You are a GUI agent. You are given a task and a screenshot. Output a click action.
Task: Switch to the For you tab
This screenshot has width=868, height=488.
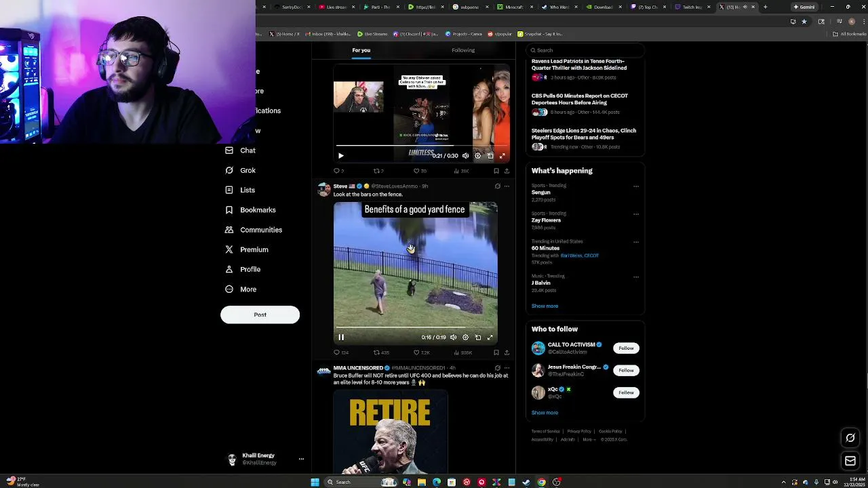[361, 50]
